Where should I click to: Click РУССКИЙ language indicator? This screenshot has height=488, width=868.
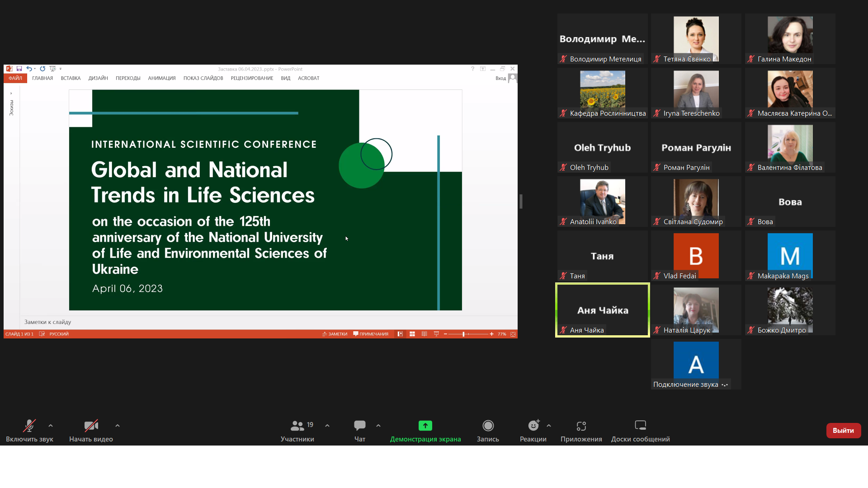(x=59, y=334)
